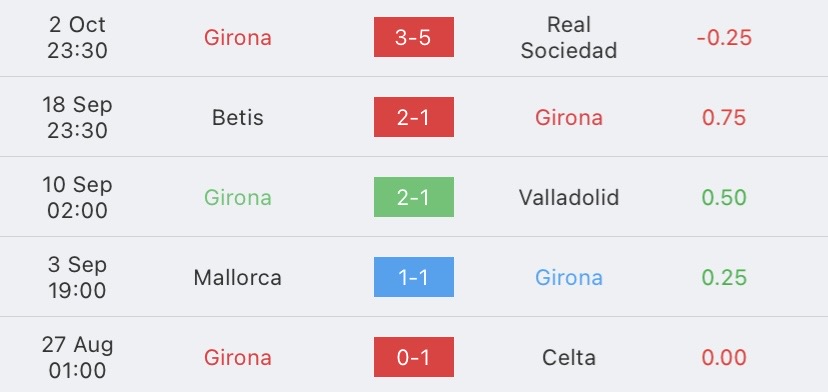Click blue Girona in Mallorca match
828x392 pixels.
pos(569,277)
